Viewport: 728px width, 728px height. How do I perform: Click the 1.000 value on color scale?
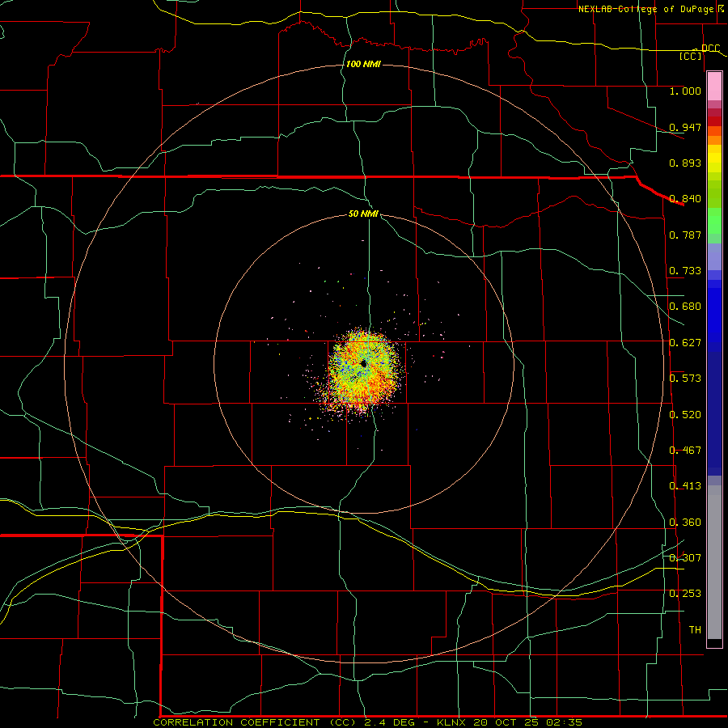click(685, 91)
